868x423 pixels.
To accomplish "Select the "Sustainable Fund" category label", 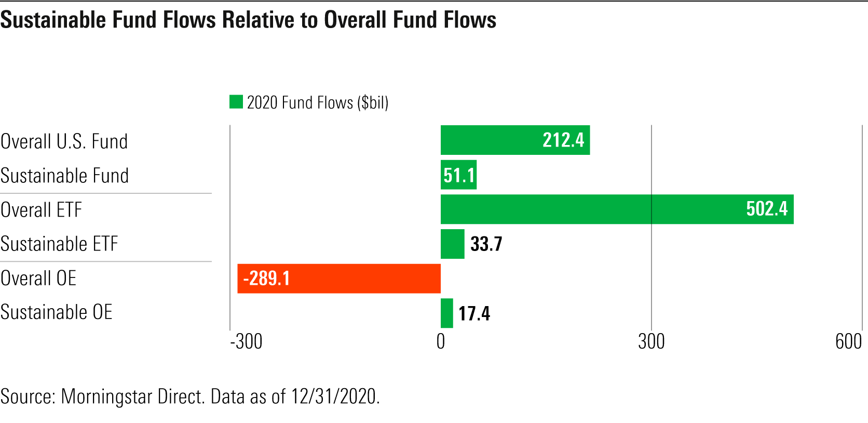I will (64, 176).
